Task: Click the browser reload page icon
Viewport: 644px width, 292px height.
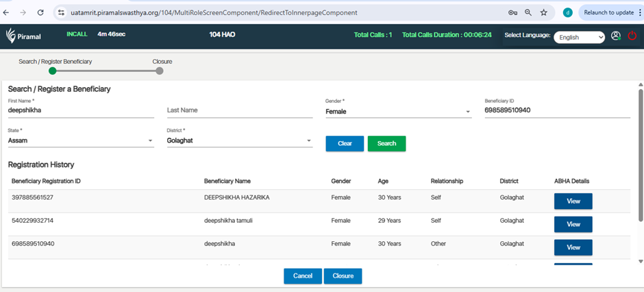Action: [40, 12]
